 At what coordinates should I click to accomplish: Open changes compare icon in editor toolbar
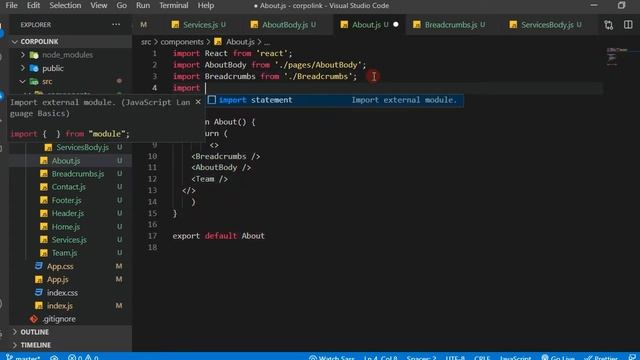(x=609, y=25)
